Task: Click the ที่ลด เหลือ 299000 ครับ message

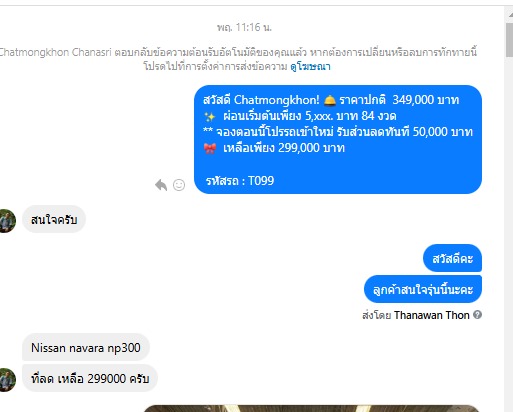Action: 90,378
